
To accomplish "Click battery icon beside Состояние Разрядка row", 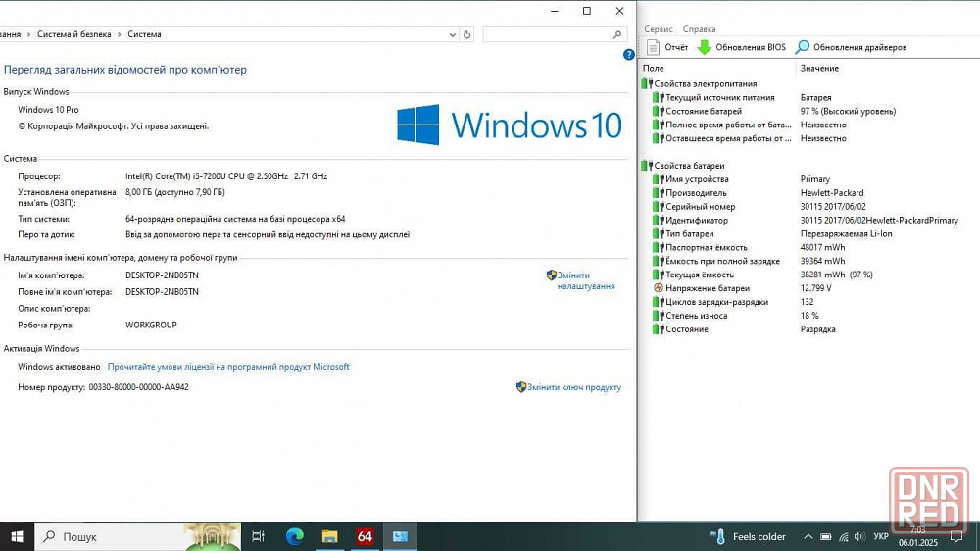I will 658,329.
